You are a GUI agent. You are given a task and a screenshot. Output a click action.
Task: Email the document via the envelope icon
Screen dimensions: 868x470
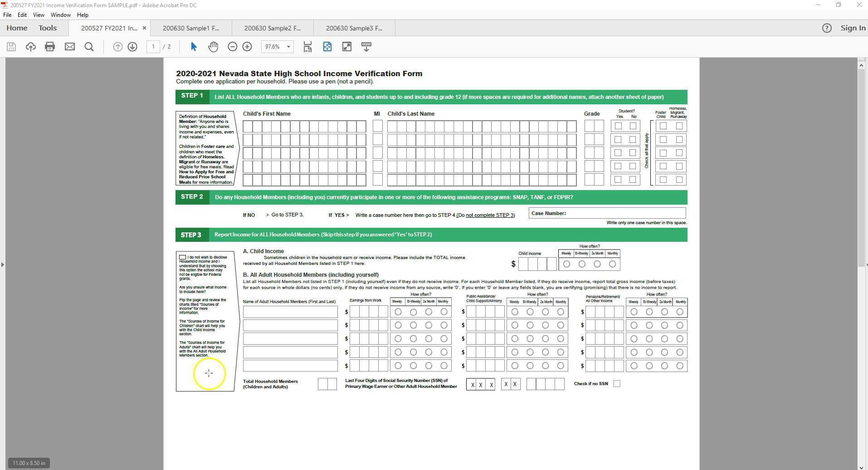[x=70, y=46]
